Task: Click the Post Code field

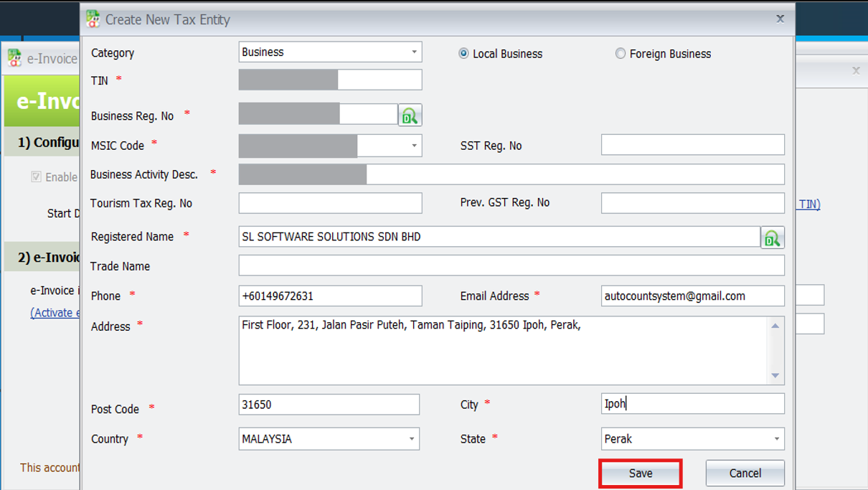Action: click(329, 405)
